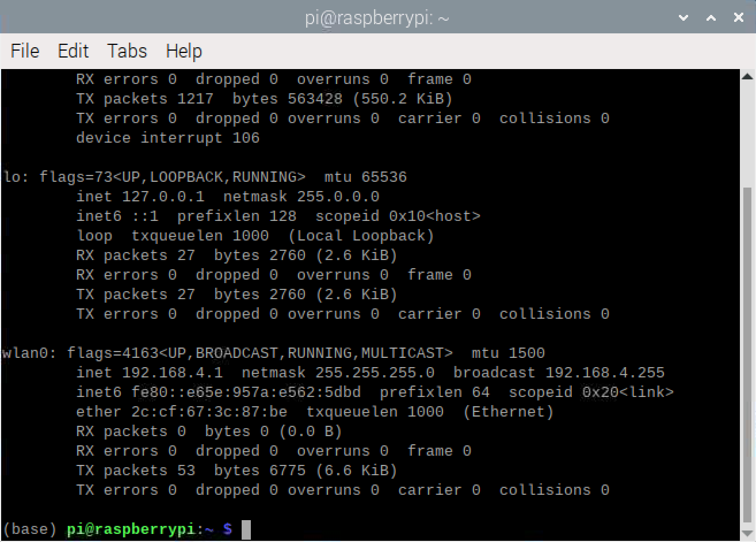Viewport: 756px width, 542px height.
Task: Click the scrollbar up arrow
Action: (x=747, y=77)
